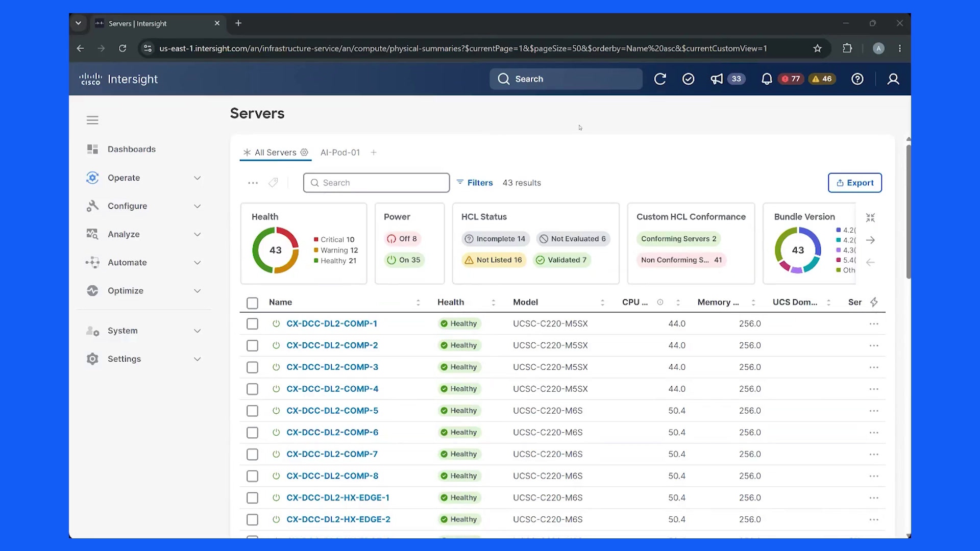Open the user profile icon in header
The image size is (980, 551).
coord(893,79)
